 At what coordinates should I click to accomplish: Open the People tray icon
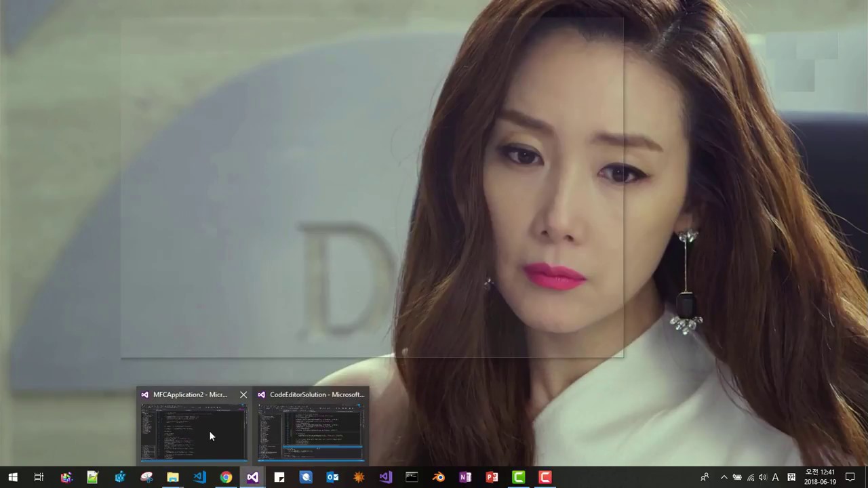click(705, 477)
